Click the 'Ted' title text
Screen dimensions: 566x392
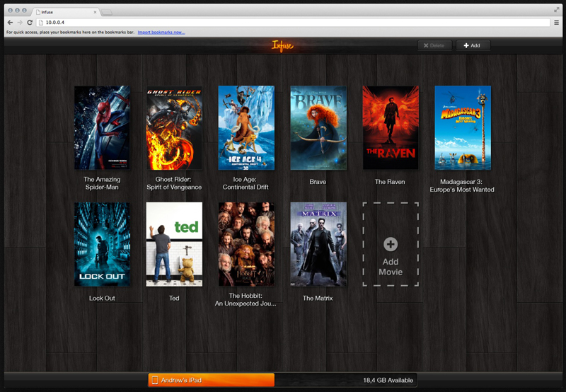174,298
